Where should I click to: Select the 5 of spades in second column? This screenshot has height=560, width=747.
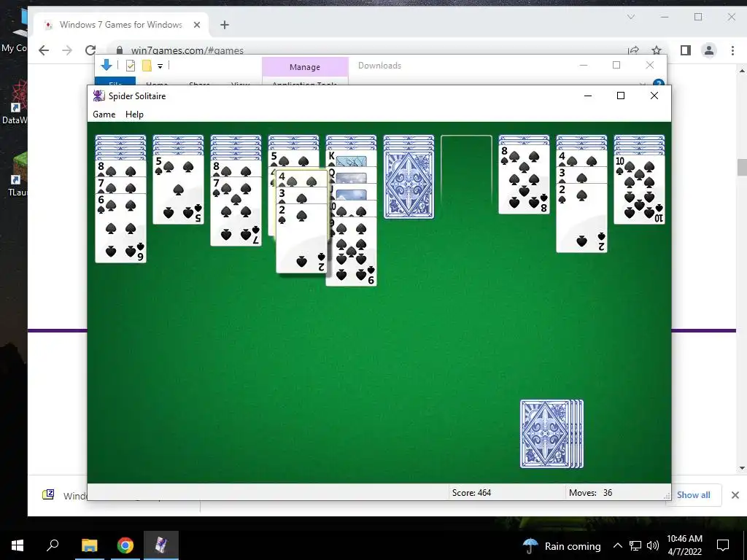[178, 189]
